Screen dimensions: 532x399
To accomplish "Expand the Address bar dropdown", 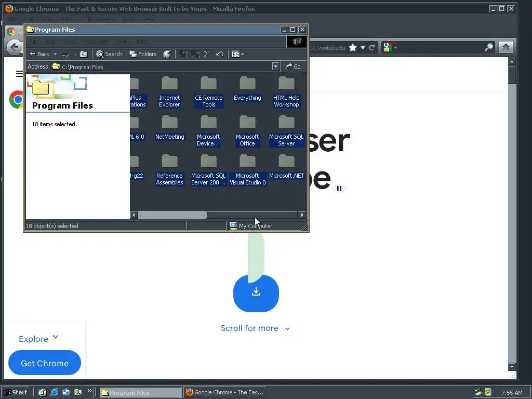I will point(275,66).
